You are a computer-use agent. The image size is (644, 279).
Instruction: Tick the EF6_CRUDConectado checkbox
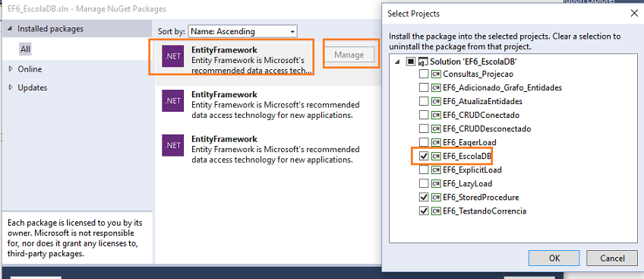click(x=424, y=115)
